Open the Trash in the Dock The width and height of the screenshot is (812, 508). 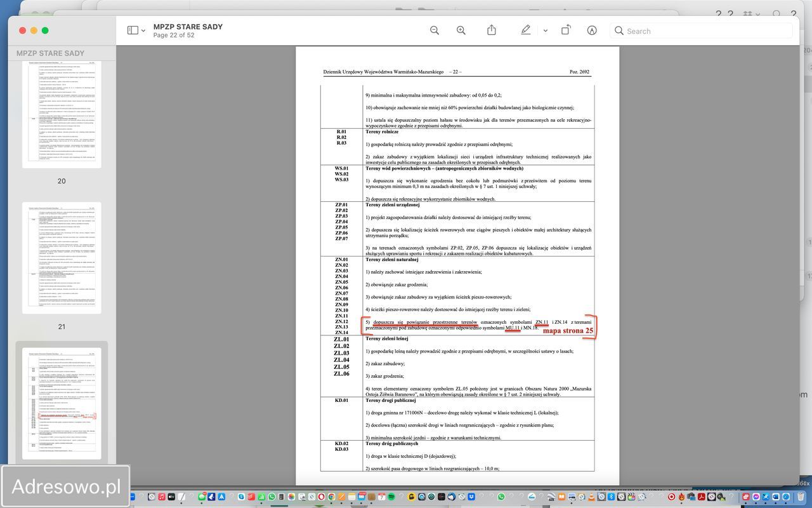pyautogui.click(x=801, y=497)
